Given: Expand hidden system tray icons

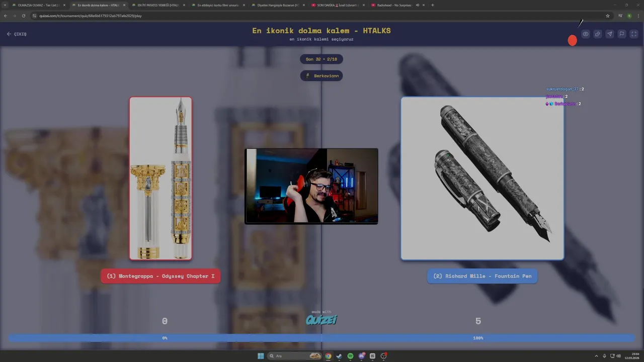Looking at the screenshot, I should click(597, 356).
